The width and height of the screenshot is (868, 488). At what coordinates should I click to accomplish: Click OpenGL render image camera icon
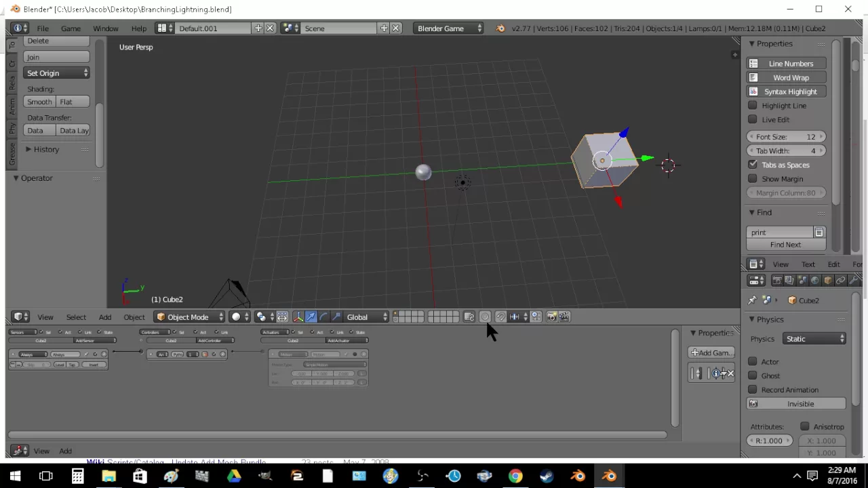(x=551, y=317)
